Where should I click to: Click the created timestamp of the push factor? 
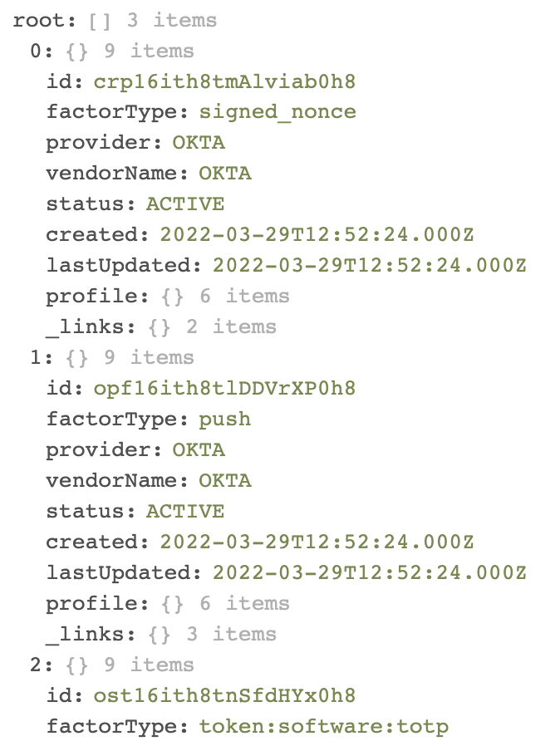(x=317, y=542)
